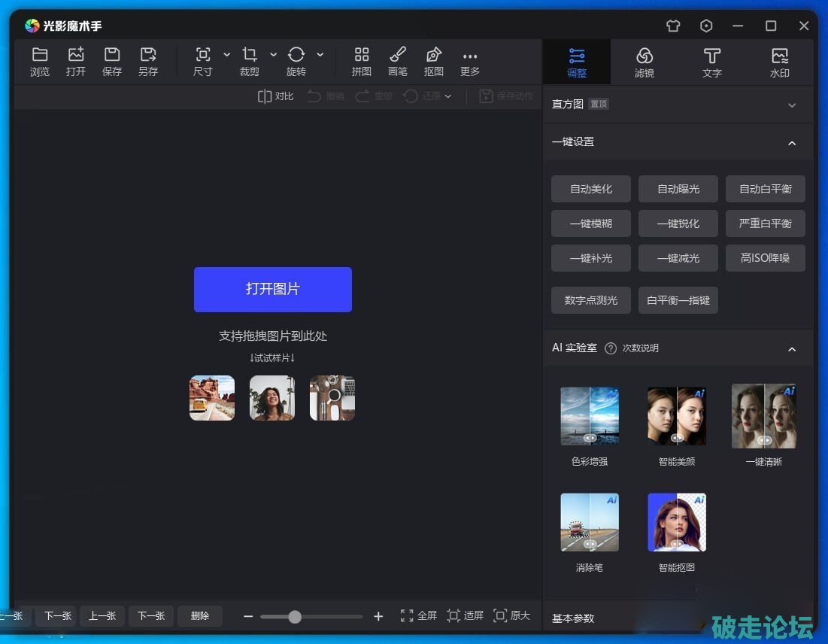Click the Save As (另存) icon
Image resolution: width=828 pixels, height=644 pixels.
148,61
